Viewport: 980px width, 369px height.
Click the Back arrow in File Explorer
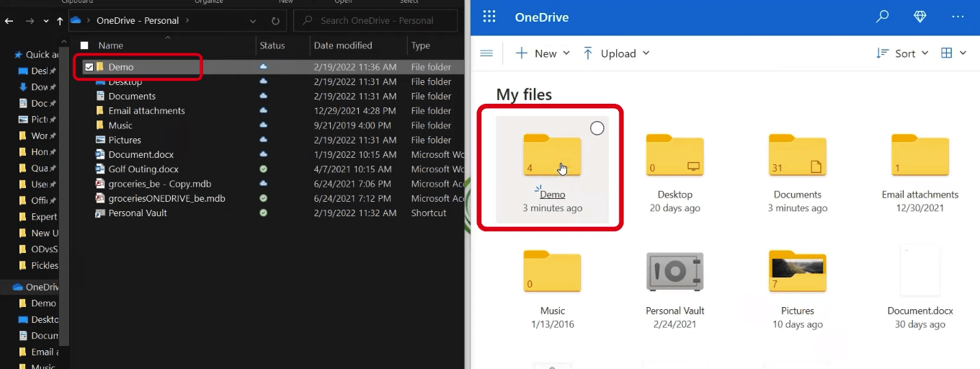[9, 21]
